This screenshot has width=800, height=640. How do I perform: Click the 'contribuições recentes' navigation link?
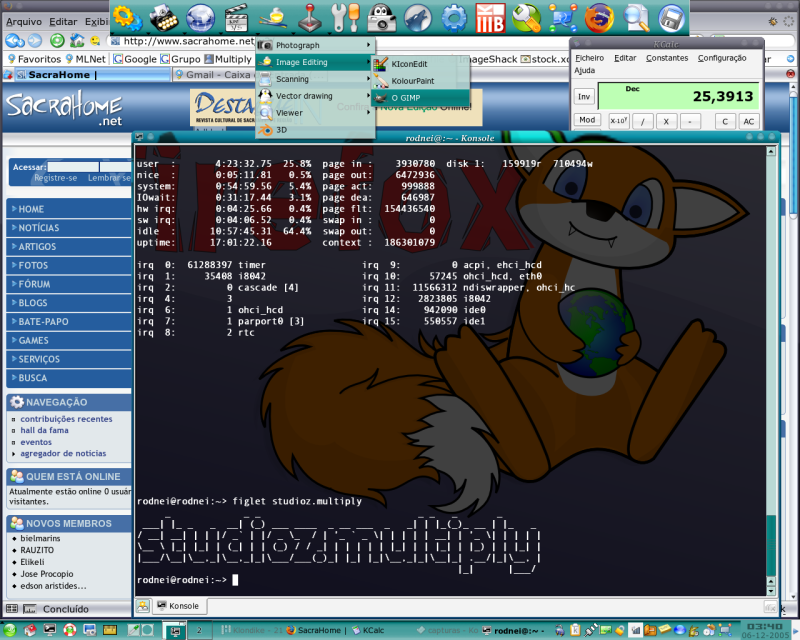click(x=66, y=419)
